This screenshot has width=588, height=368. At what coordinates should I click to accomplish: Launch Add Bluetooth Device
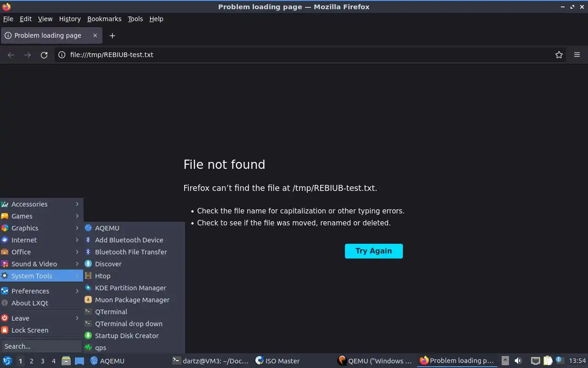[134, 240]
